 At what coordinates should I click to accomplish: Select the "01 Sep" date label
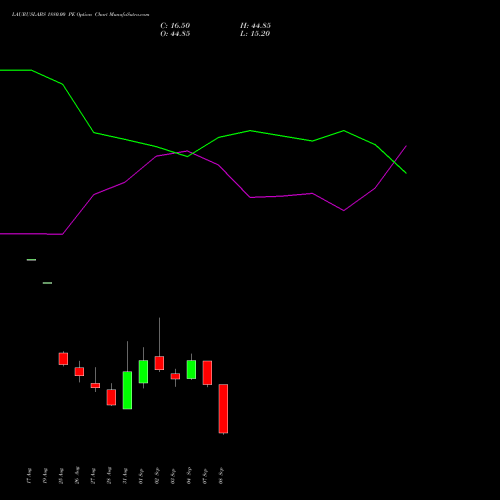click(x=141, y=476)
